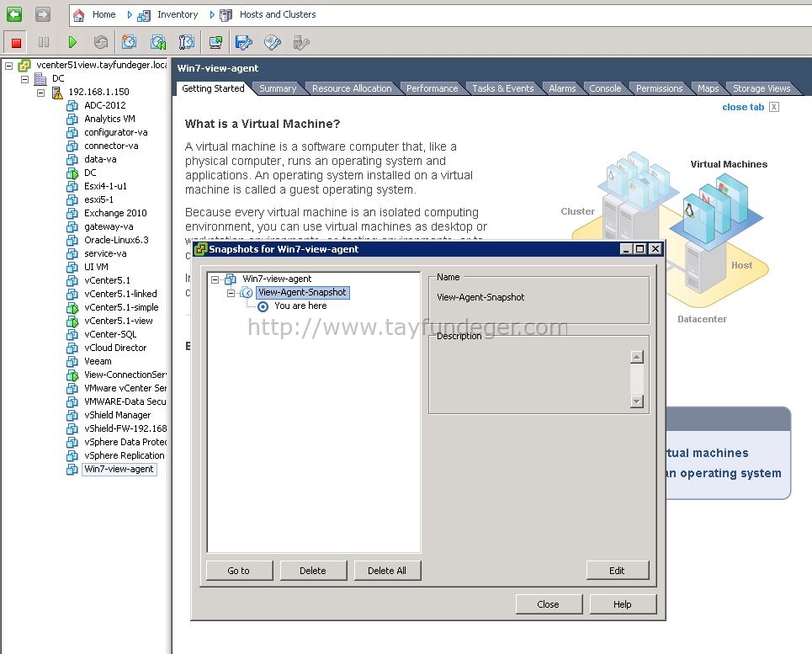Open dropdown arrow before Inventory breadcrumb

pos(130,15)
